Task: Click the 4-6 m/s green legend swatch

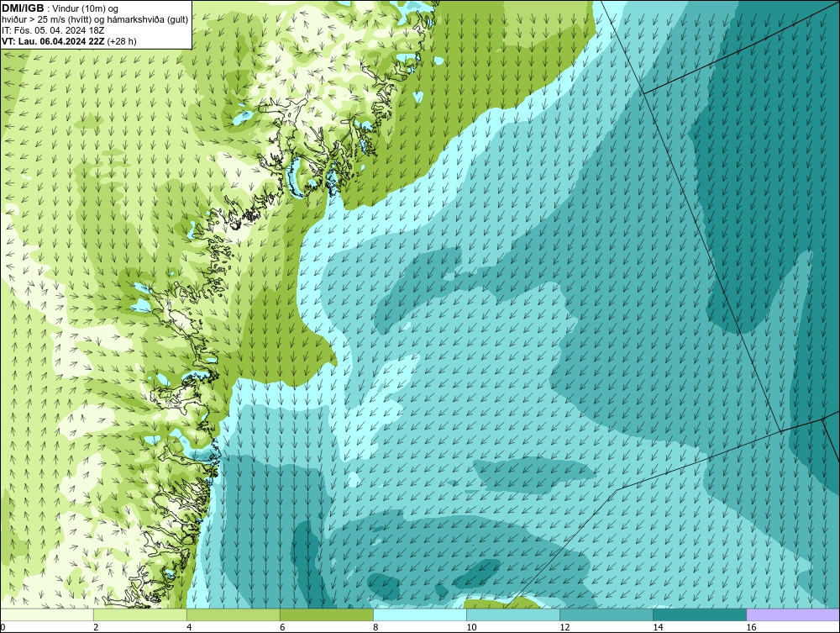Action: click(234, 615)
